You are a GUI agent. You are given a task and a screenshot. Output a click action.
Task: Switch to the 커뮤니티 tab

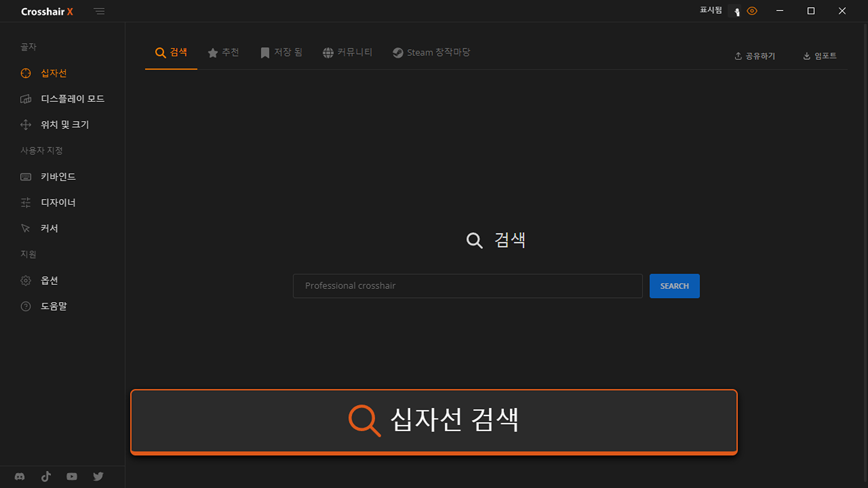click(347, 52)
